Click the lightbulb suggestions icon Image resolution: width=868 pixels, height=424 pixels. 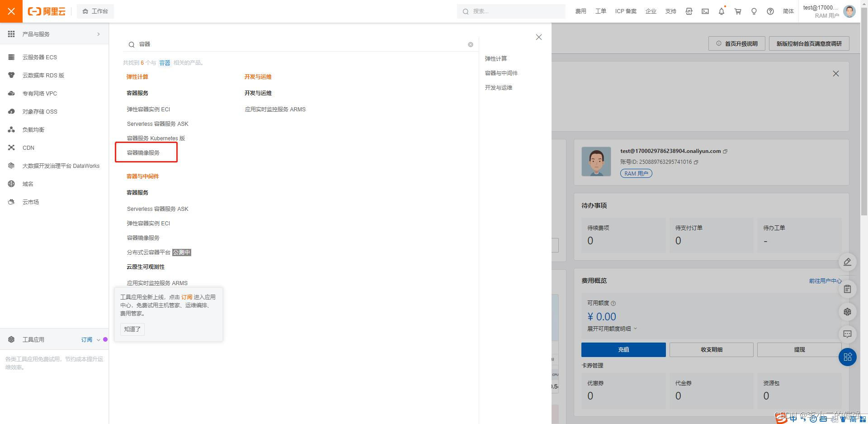[x=754, y=11]
